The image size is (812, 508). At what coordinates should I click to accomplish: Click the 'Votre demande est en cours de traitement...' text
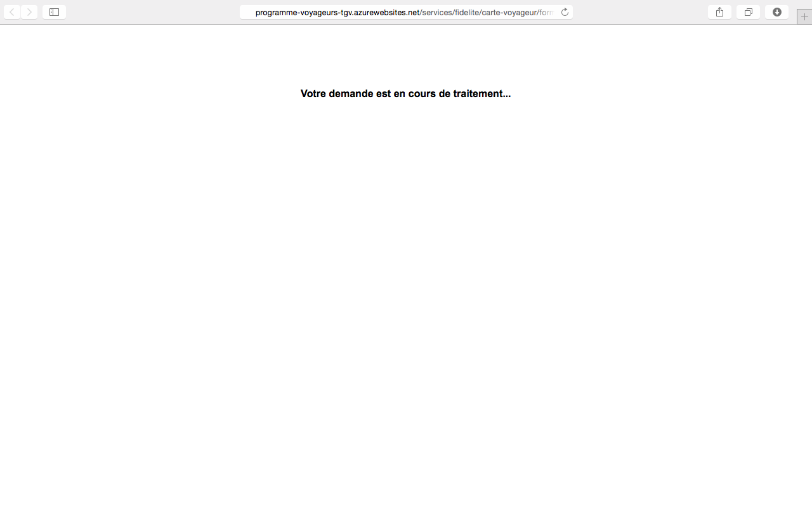[405, 93]
